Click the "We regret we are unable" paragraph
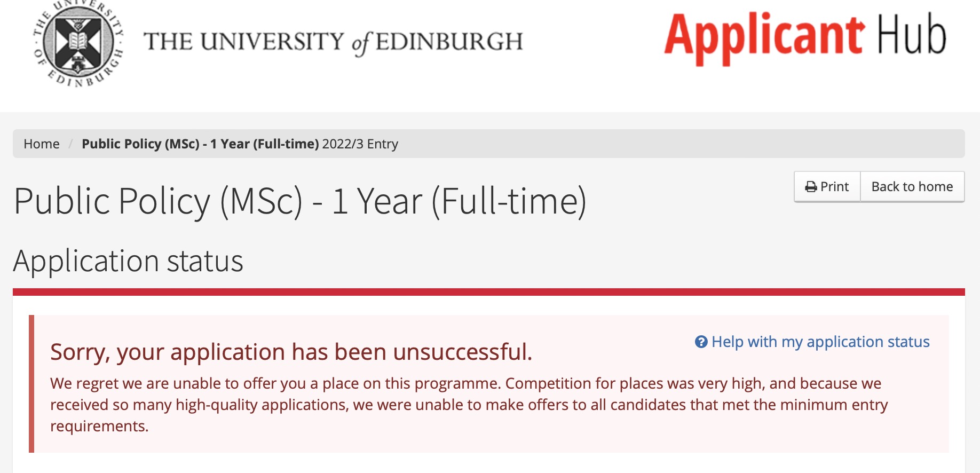 (465, 394)
